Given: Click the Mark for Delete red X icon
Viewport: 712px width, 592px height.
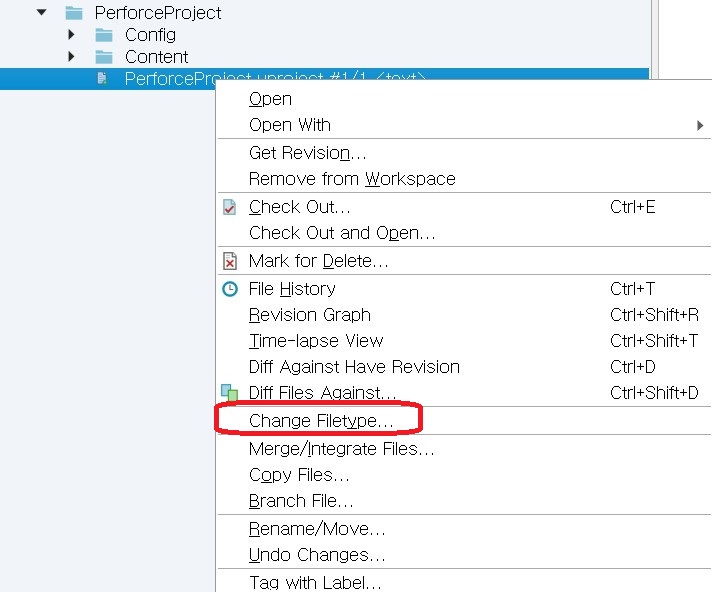Looking at the screenshot, I should click(x=230, y=262).
